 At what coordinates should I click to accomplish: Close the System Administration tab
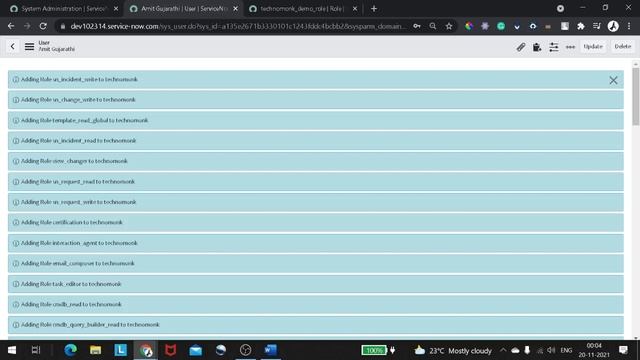(116, 9)
